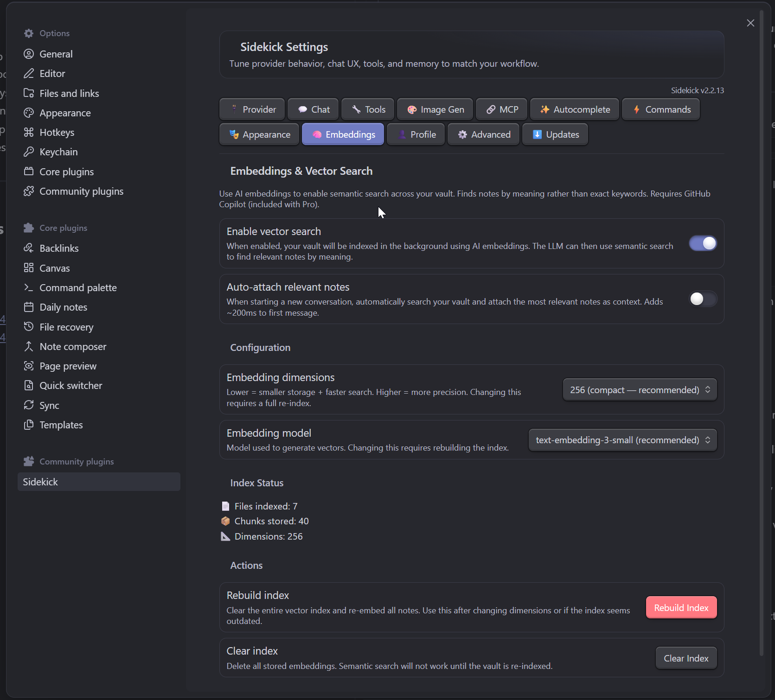Click the 'Dimensions: 256' status text
775x700 pixels.
[269, 536]
